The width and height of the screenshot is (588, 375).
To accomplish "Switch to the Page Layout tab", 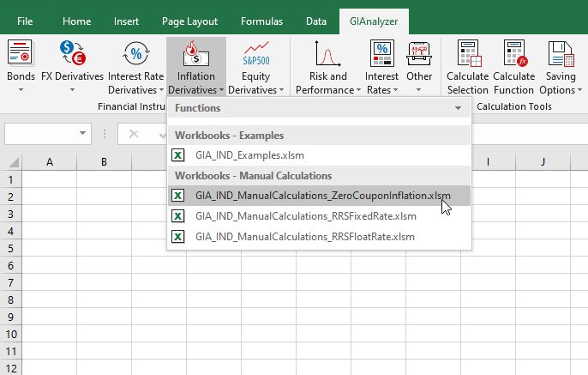I will point(189,21).
